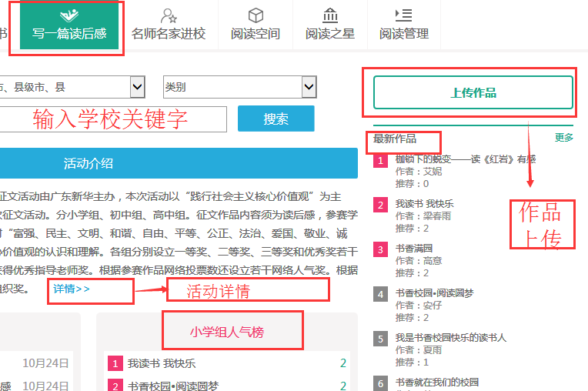Image resolution: width=588 pixels, height=391 pixels.
Task: Click 书香校园•阅读圆梦 in 小学组人气榜
Action: tap(172, 386)
